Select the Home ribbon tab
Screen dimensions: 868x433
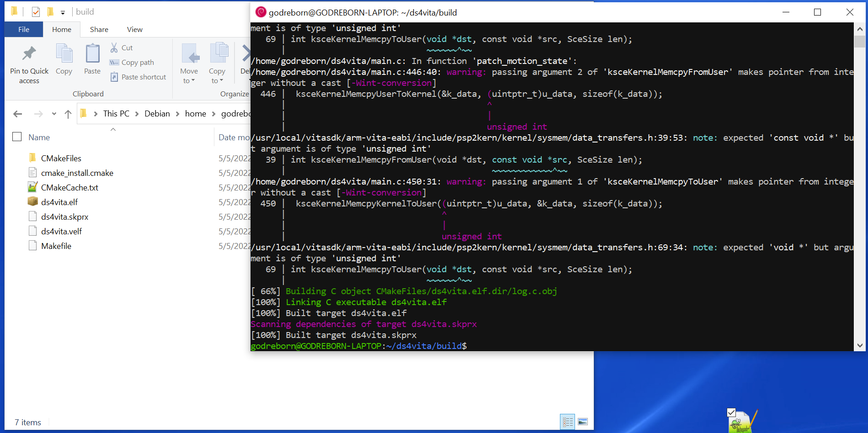(62, 29)
